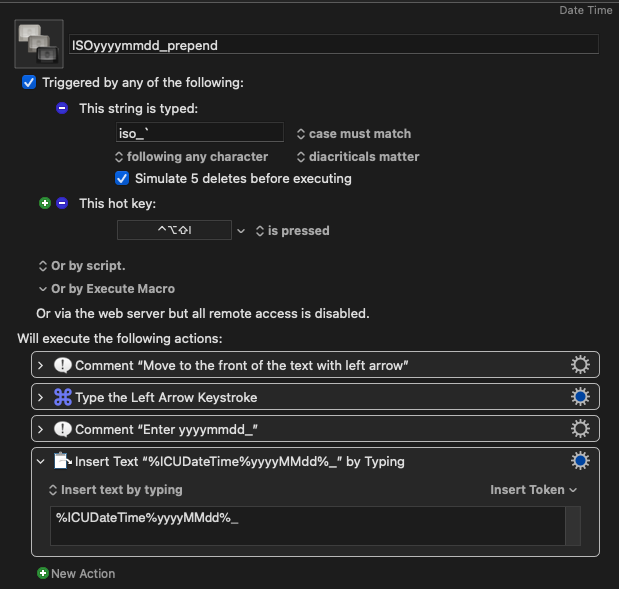Disable 'Simulate 5 deletes before executing' checkbox
This screenshot has width=619, height=589.
tap(122, 179)
